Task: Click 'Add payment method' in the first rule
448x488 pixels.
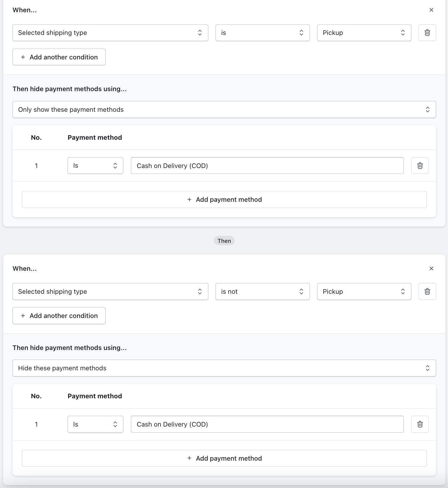Action: (x=224, y=199)
